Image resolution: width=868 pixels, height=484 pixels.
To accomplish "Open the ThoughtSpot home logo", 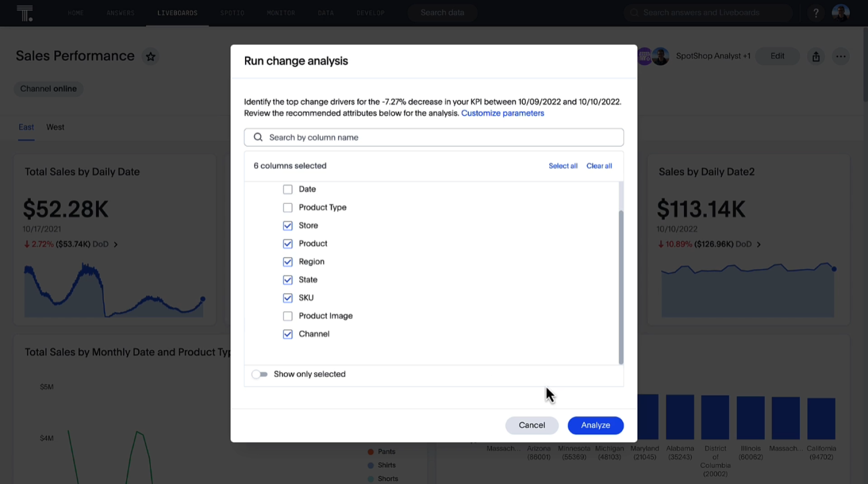I will (x=26, y=13).
